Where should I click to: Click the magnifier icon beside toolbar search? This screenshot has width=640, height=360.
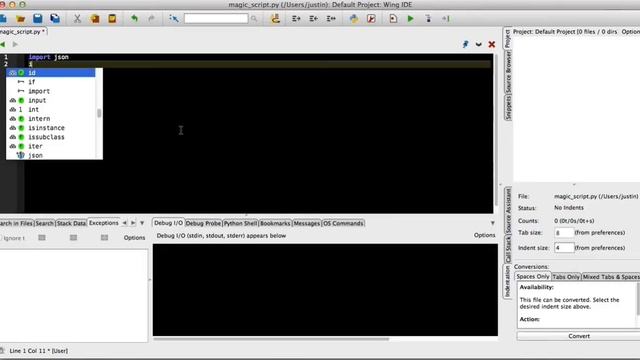pos(254,19)
